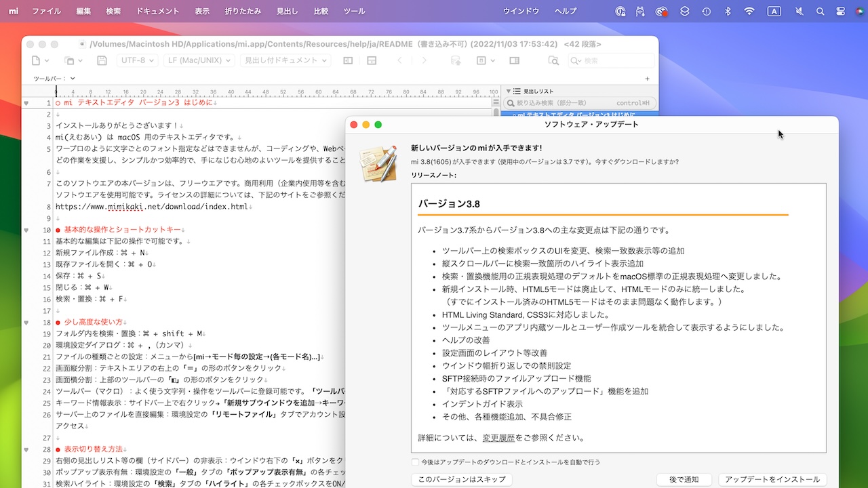Open Bluetooth status in the menu bar
The image size is (868, 488).
pos(728,11)
